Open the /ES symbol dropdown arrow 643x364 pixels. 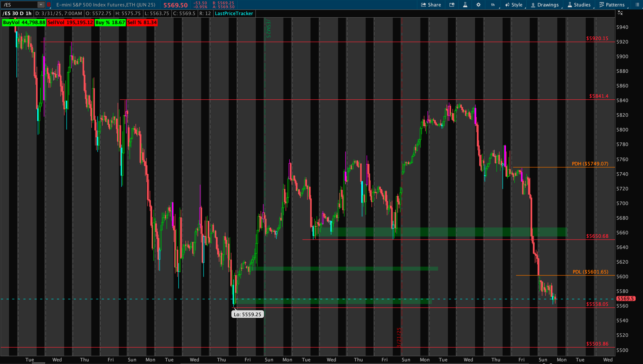pos(41,5)
